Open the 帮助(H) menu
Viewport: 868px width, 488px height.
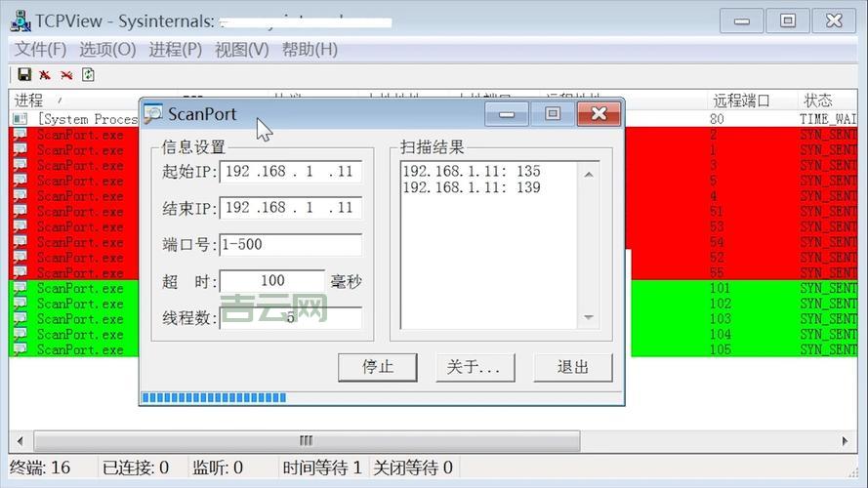[x=310, y=49]
